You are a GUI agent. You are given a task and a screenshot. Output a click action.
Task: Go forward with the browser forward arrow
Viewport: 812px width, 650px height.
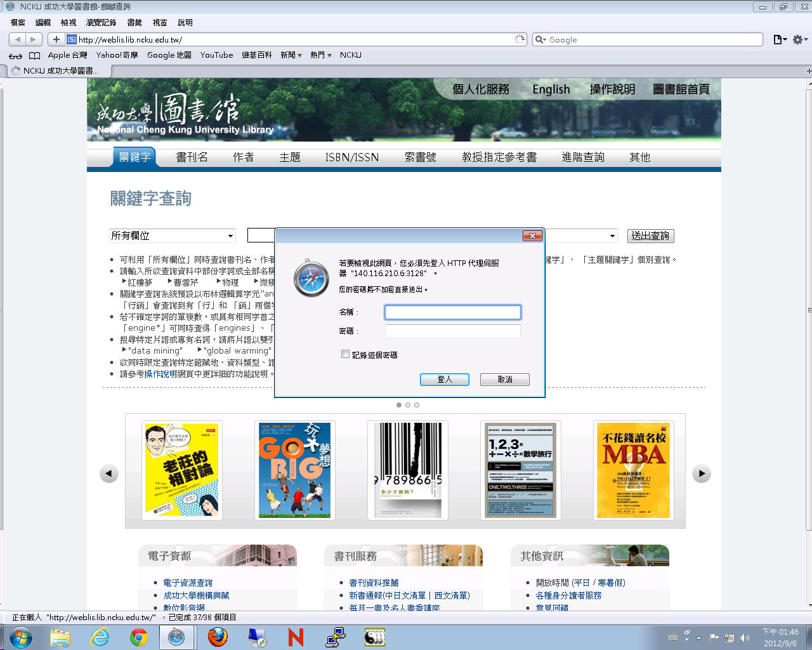click(34, 39)
